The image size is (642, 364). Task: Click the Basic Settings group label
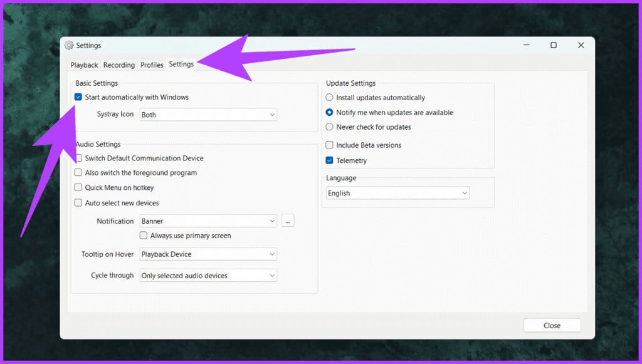tap(97, 83)
